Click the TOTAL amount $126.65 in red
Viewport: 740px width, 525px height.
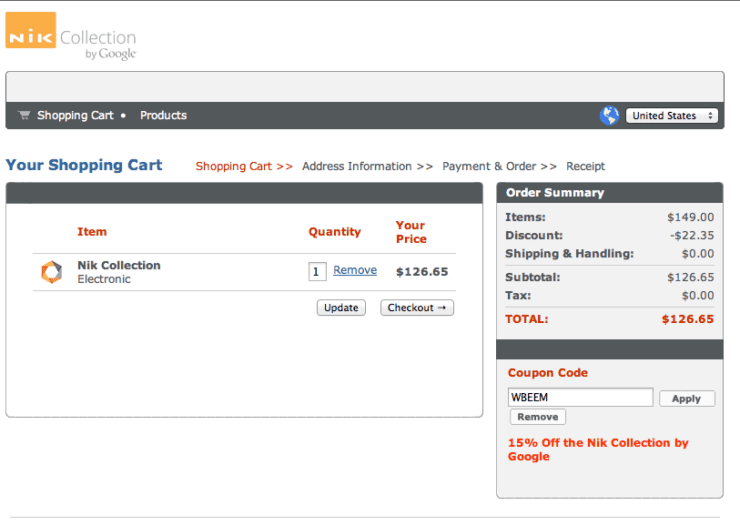pos(688,319)
